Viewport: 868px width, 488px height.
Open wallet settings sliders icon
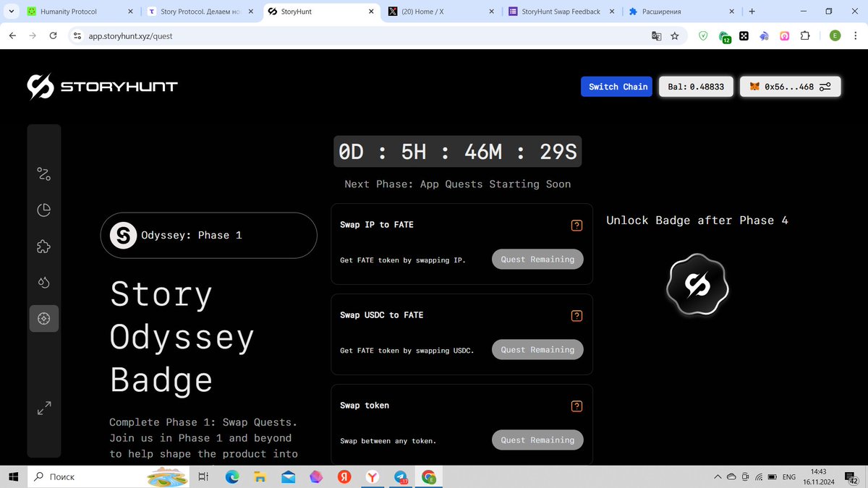826,87
